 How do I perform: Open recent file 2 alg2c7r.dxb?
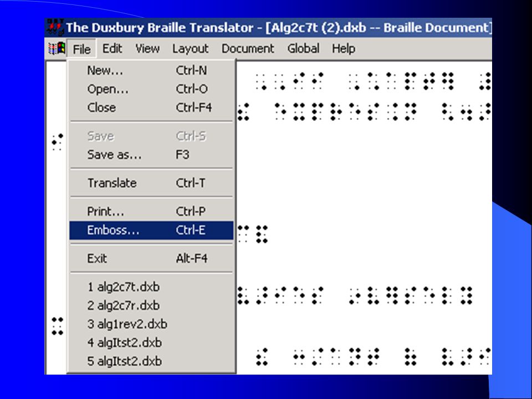click(x=151, y=305)
